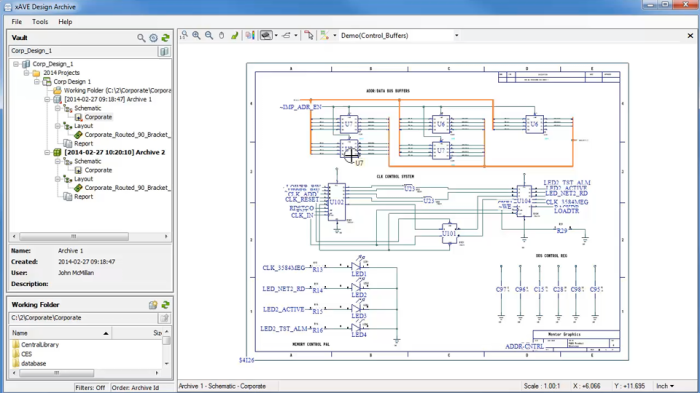Select the cross-probe pointer tool
Image resolution: width=700 pixels, height=393 pixels.
click(x=308, y=35)
